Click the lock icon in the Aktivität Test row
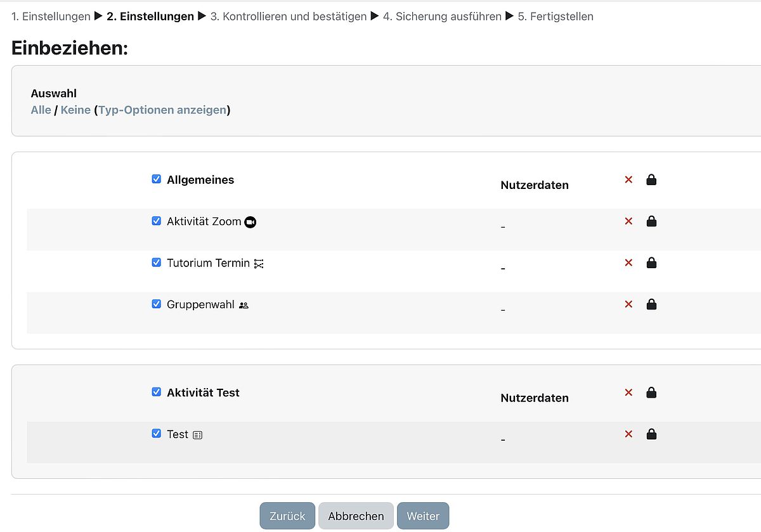The height and width of the screenshot is (532, 761). click(x=651, y=393)
